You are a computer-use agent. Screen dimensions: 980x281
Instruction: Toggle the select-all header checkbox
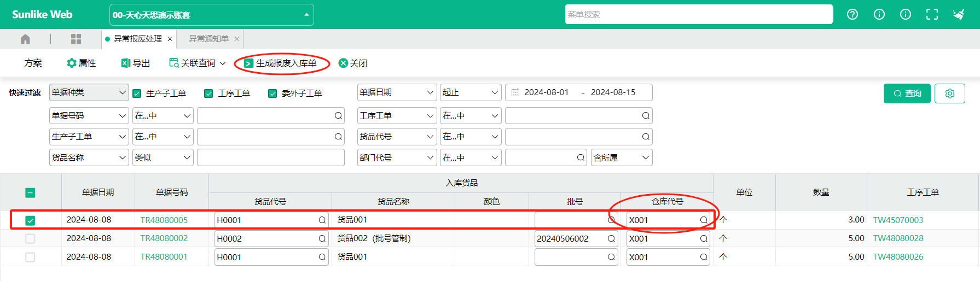30,192
